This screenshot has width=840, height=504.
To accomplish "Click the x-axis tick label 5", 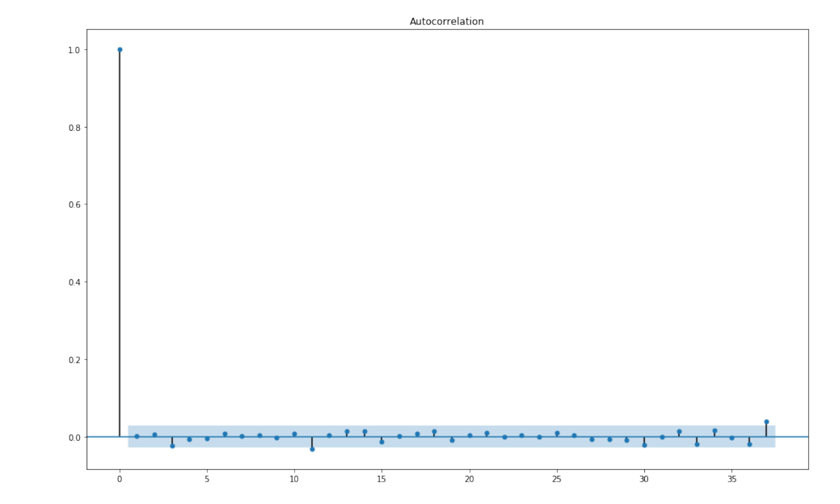I will pyautogui.click(x=207, y=479).
